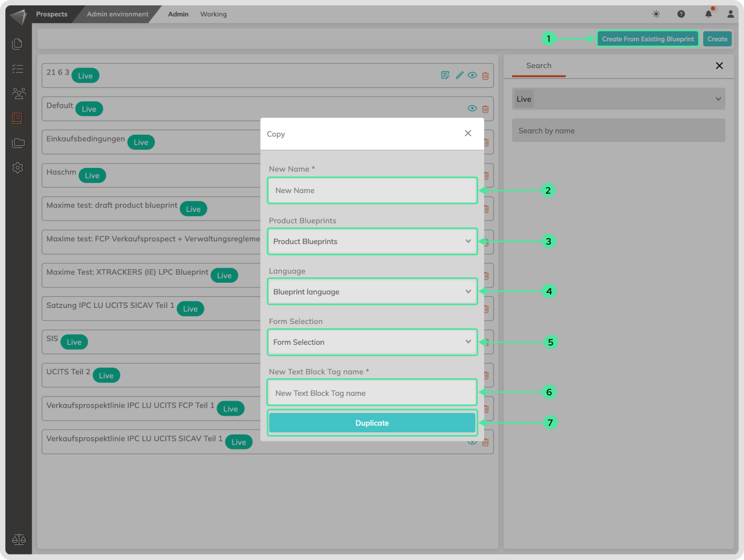
Task: Open the settings gear in sidebar
Action: [18, 168]
